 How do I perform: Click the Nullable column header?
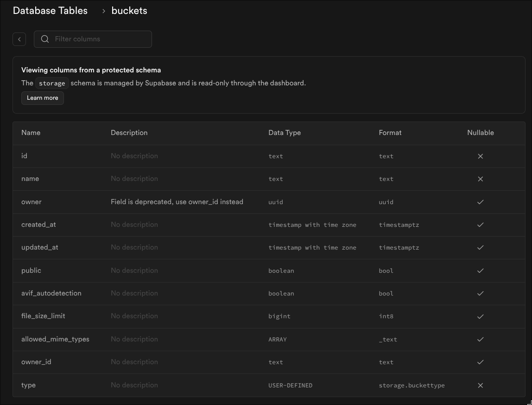pos(480,133)
